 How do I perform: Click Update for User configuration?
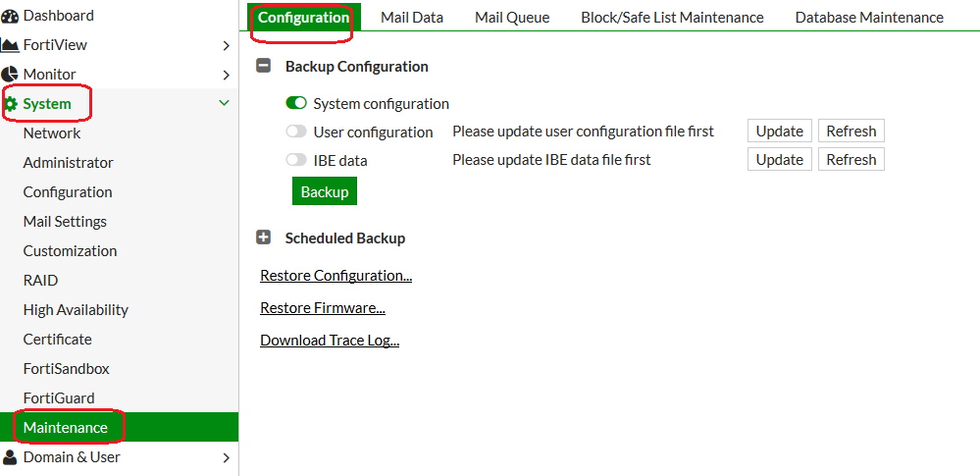[x=779, y=132]
